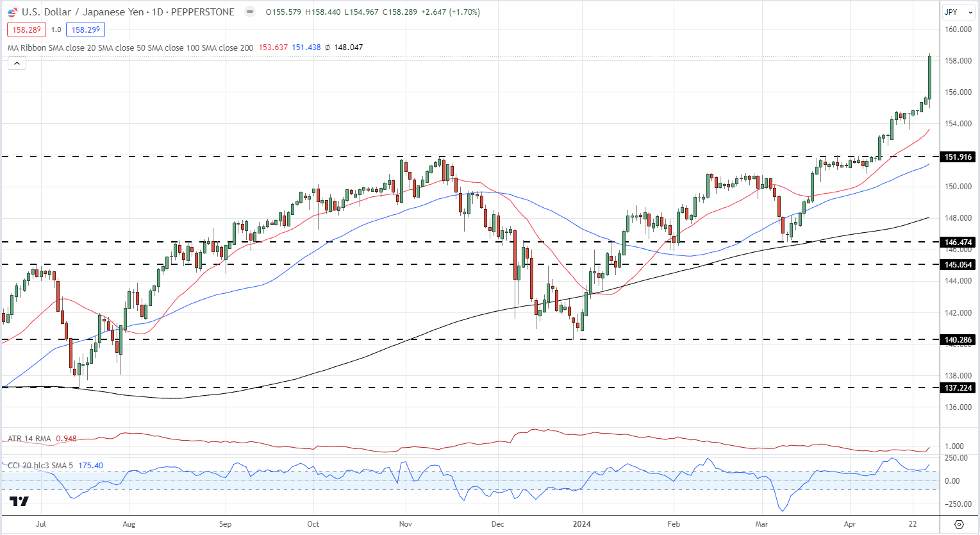Click the 154.000 price axis label

(x=958, y=124)
